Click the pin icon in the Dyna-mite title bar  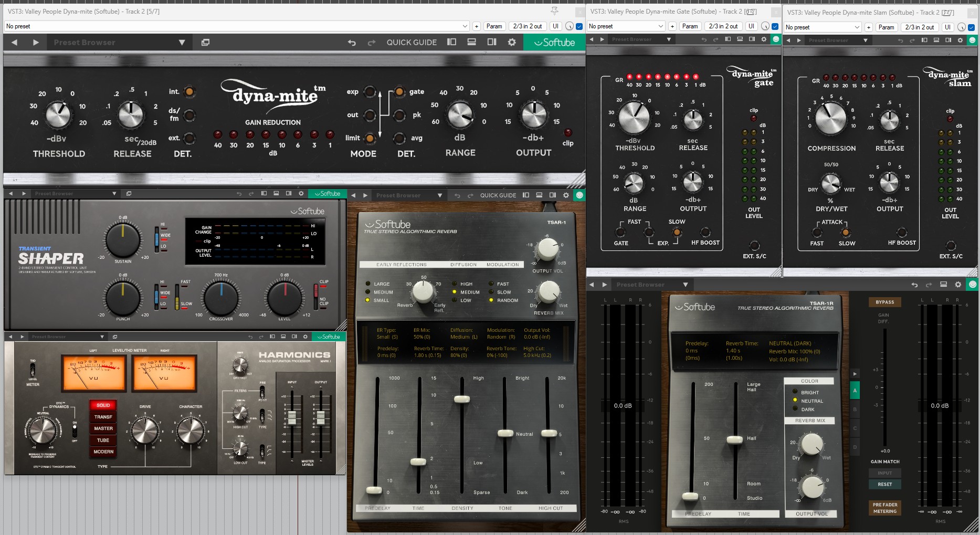click(554, 11)
